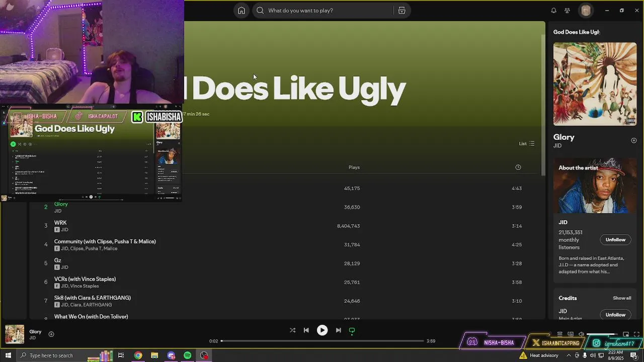
Task: Open the user profile avatar menu
Action: click(x=586, y=11)
